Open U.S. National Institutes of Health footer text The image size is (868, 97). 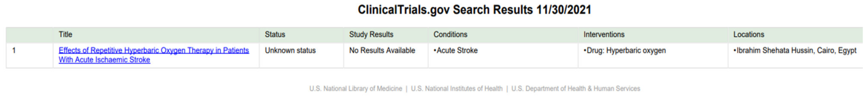[457, 89]
